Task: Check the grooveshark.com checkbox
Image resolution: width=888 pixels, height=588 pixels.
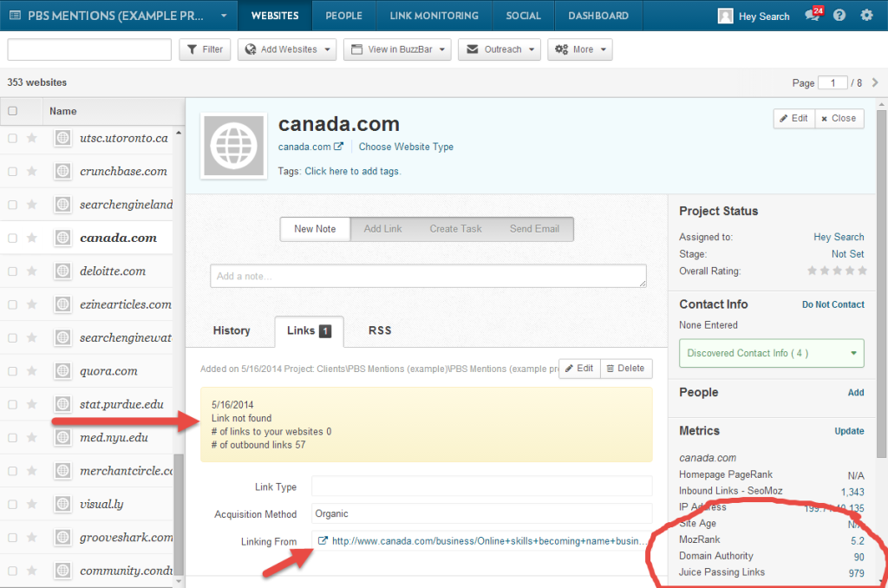Action: coord(12,538)
